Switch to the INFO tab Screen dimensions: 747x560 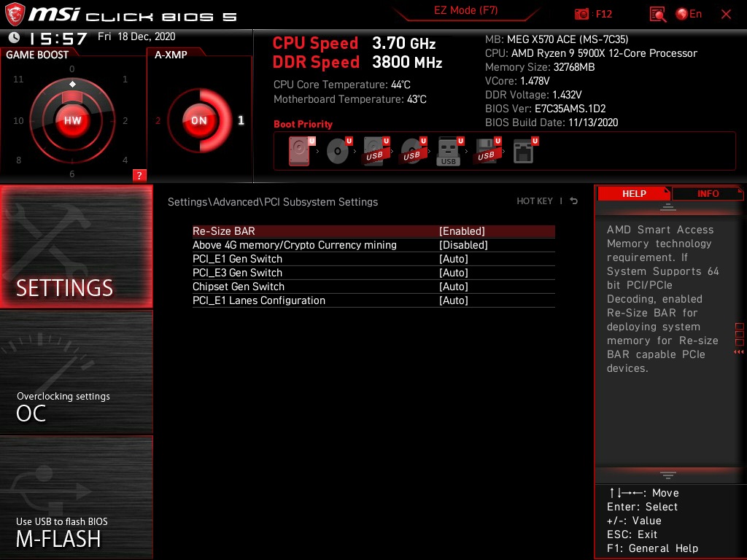point(707,193)
